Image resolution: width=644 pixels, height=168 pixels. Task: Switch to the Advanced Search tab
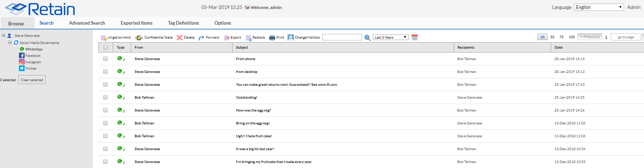click(x=87, y=23)
